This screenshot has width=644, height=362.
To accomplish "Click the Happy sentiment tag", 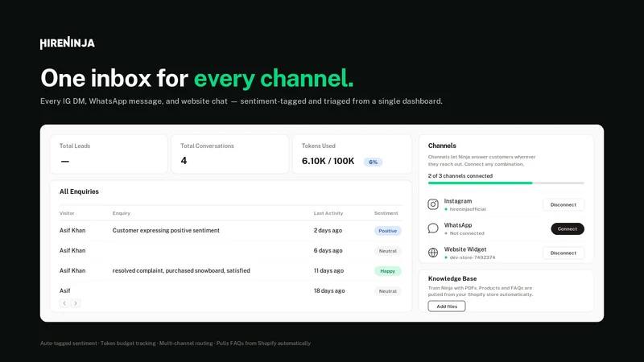I will [388, 271].
